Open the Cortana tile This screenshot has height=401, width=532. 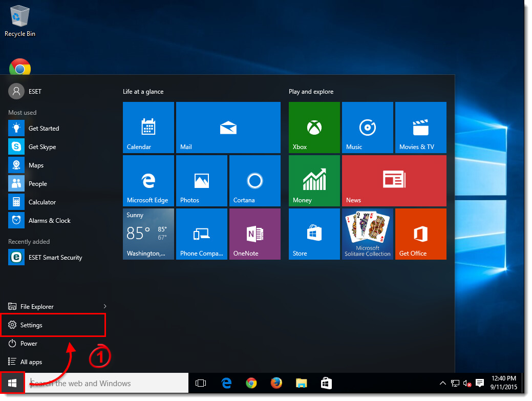(x=255, y=180)
